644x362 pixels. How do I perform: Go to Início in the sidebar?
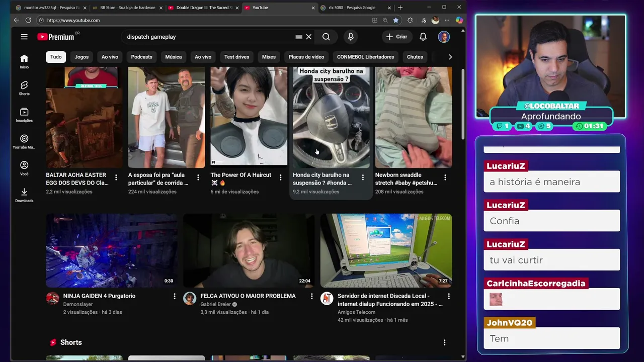pos(24,61)
